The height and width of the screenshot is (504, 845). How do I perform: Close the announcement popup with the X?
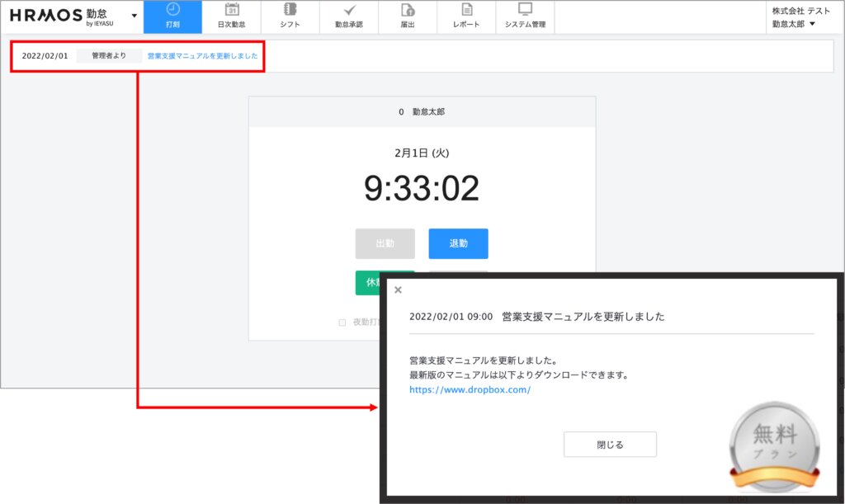point(399,290)
